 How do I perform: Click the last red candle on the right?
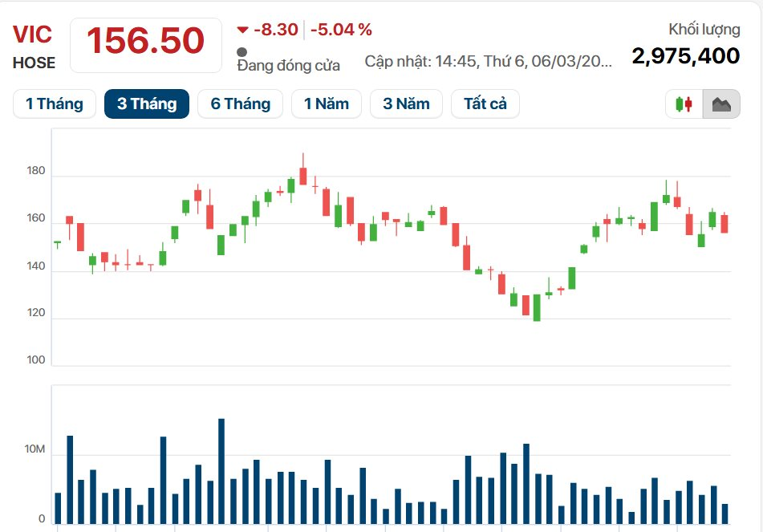[724, 222]
